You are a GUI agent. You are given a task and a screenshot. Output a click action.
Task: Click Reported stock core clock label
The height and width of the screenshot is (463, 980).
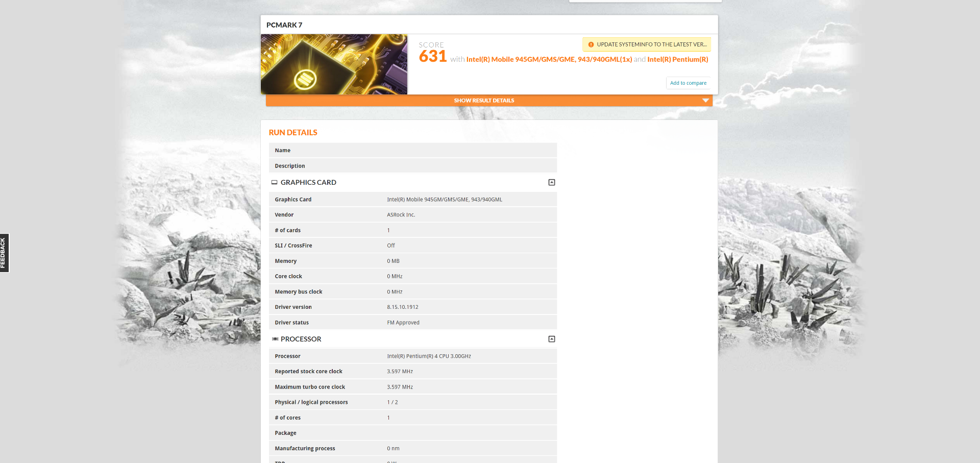(309, 372)
